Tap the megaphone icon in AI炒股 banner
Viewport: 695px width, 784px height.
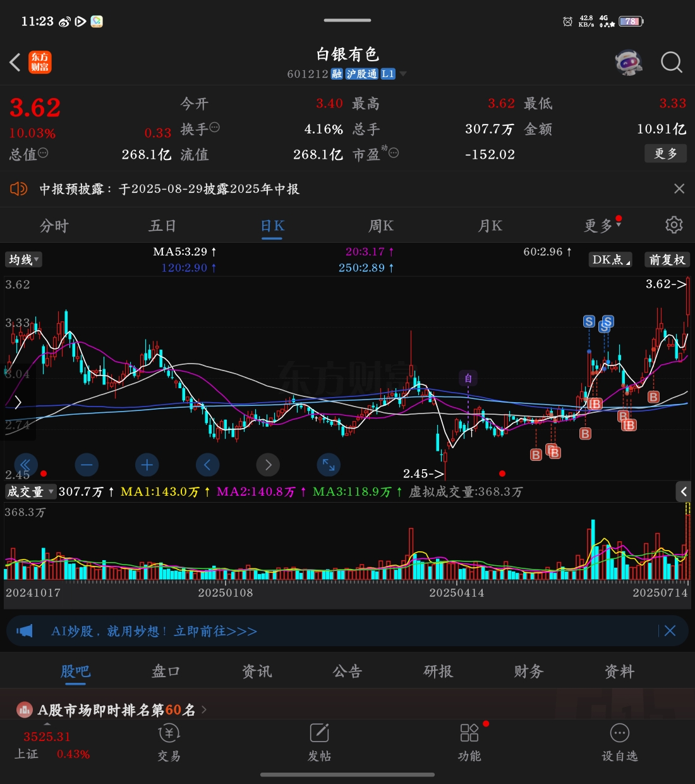tap(24, 631)
